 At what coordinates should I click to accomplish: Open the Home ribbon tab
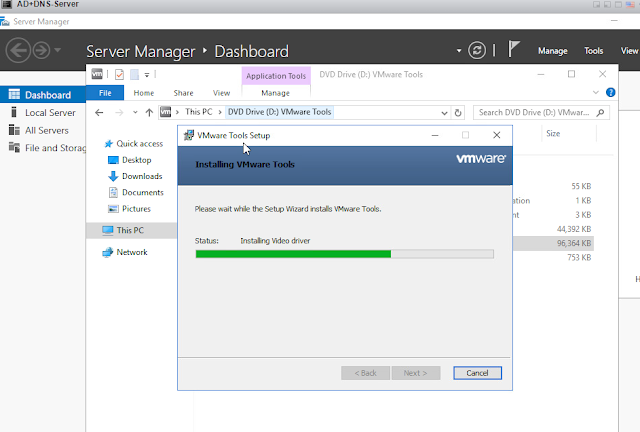click(144, 93)
